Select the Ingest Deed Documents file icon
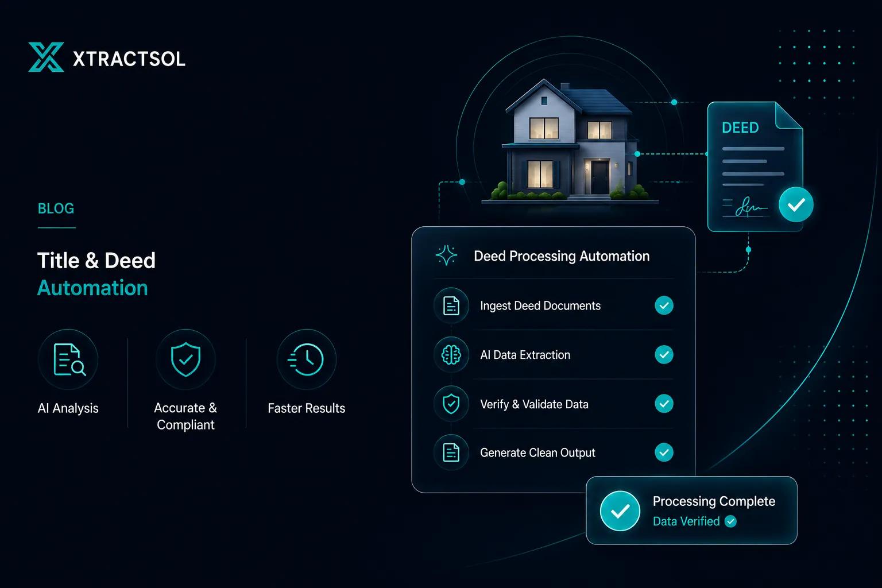 (x=451, y=305)
